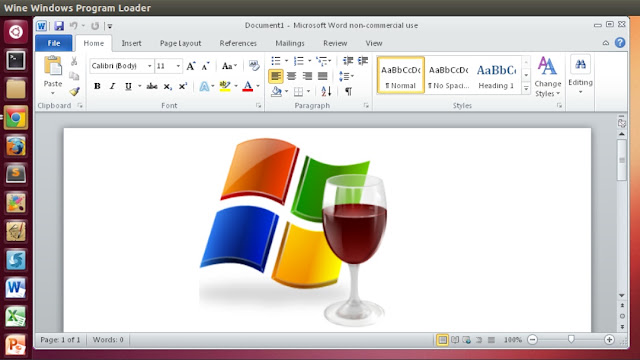Click the Show/Hide paragraph marks icon
Image resolution: width=640 pixels, height=360 pixels.
[x=348, y=91]
